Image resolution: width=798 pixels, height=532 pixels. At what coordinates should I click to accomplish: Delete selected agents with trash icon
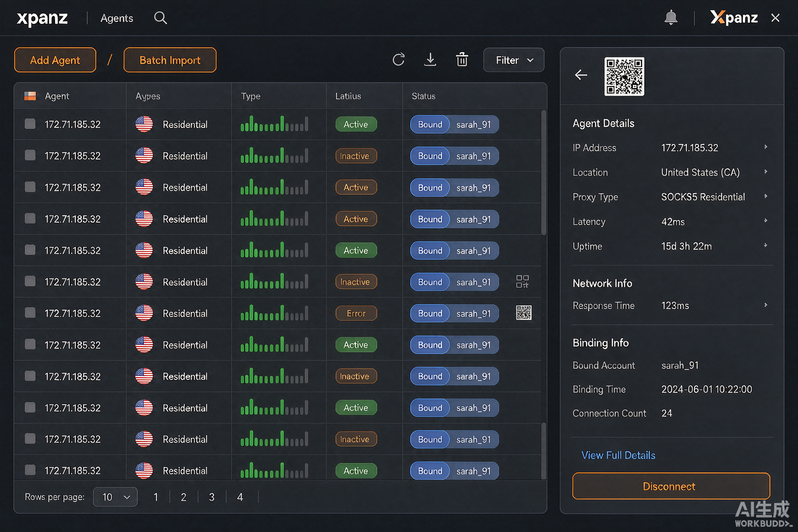tap(462, 60)
